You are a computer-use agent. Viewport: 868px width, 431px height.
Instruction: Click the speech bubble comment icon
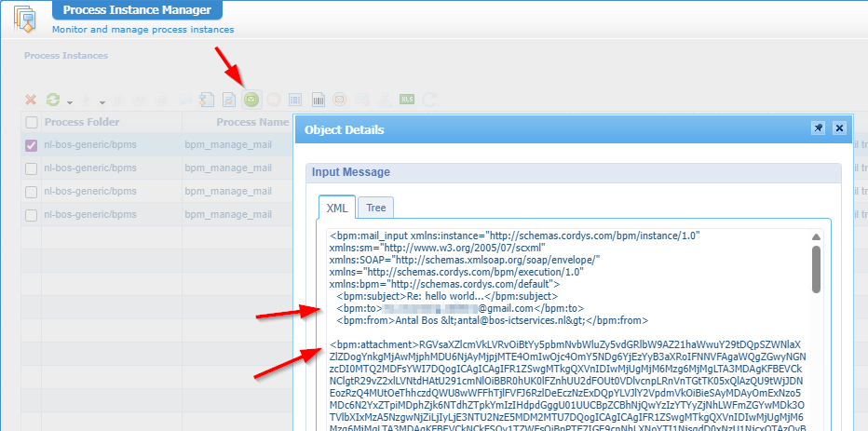click(x=185, y=100)
